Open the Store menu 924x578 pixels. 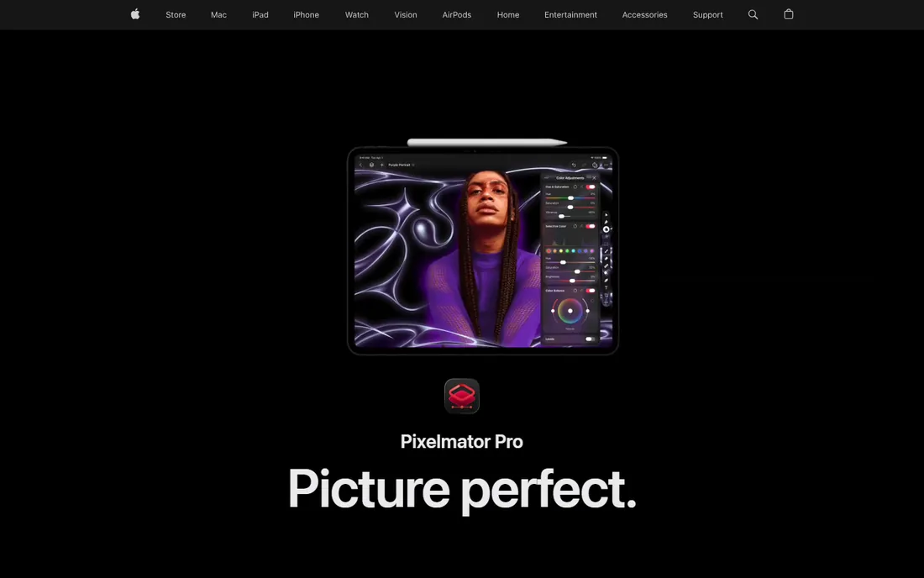pyautogui.click(x=176, y=15)
